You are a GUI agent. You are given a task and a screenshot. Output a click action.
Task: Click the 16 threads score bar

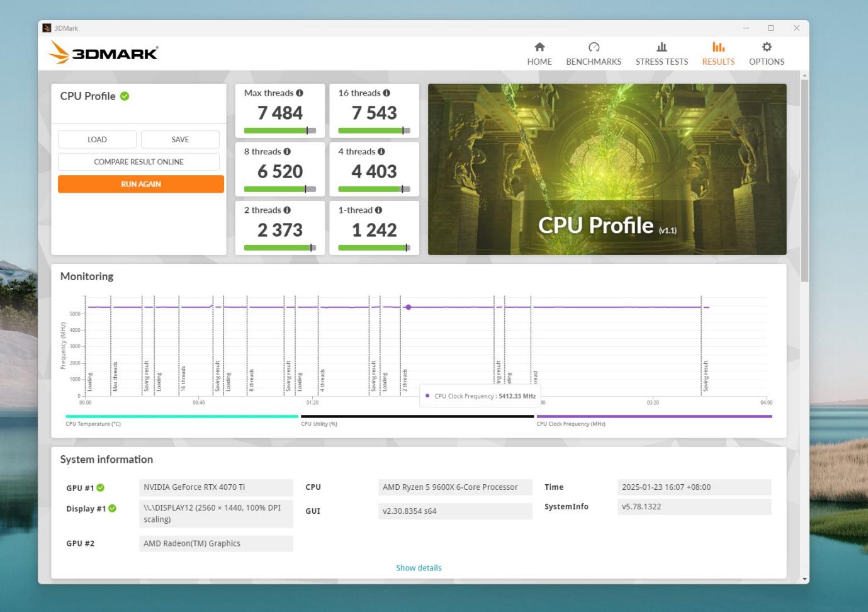[x=374, y=131]
